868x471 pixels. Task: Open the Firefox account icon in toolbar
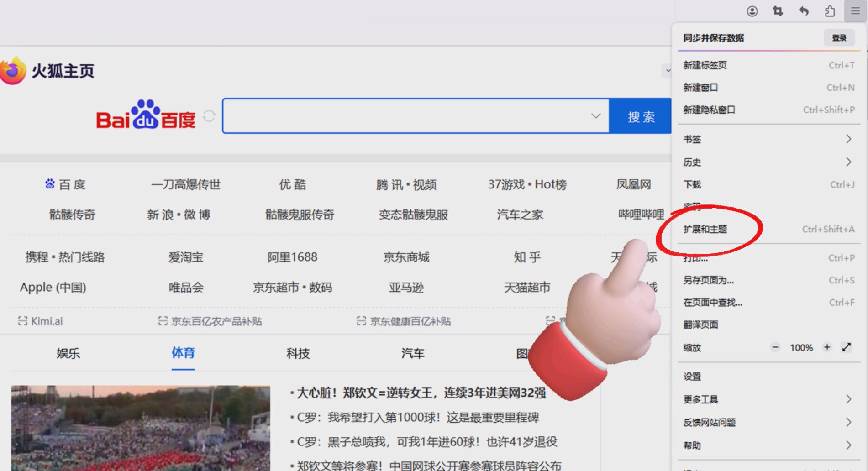click(752, 11)
